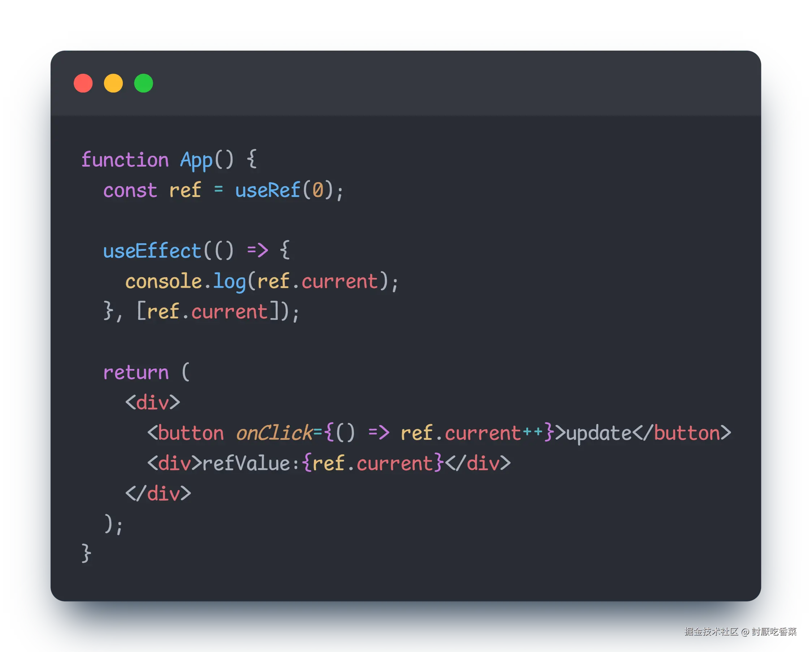Click the yellow minimize dot
Screen dimensions: 812x652
coord(113,83)
